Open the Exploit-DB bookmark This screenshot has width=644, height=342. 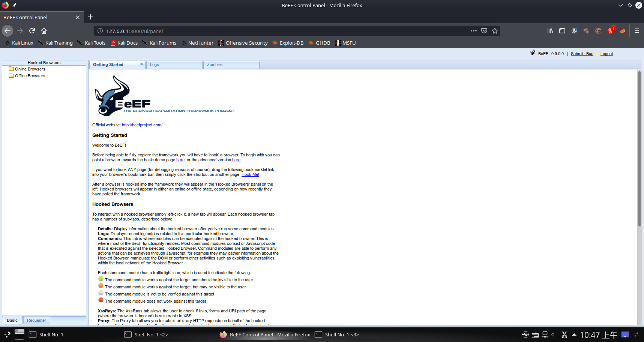(x=291, y=43)
